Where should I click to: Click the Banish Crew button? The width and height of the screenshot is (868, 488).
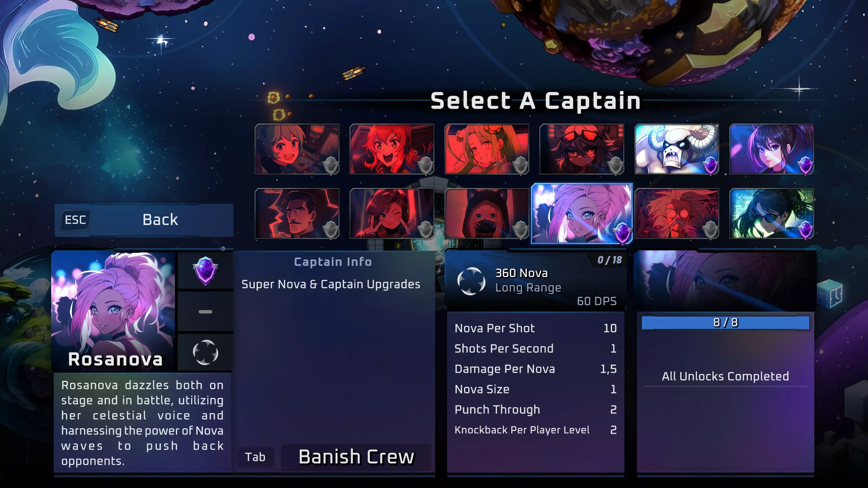click(356, 457)
